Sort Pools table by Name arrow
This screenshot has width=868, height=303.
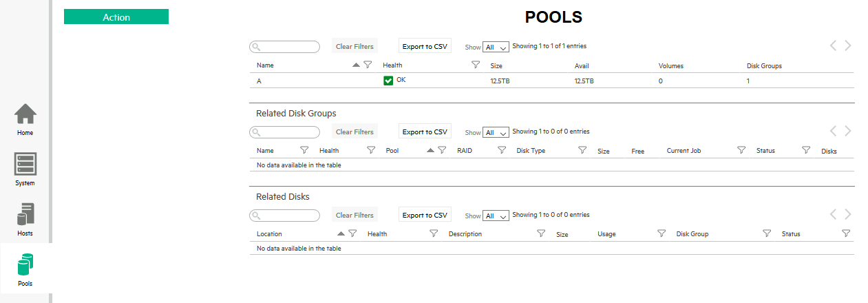[356, 65]
